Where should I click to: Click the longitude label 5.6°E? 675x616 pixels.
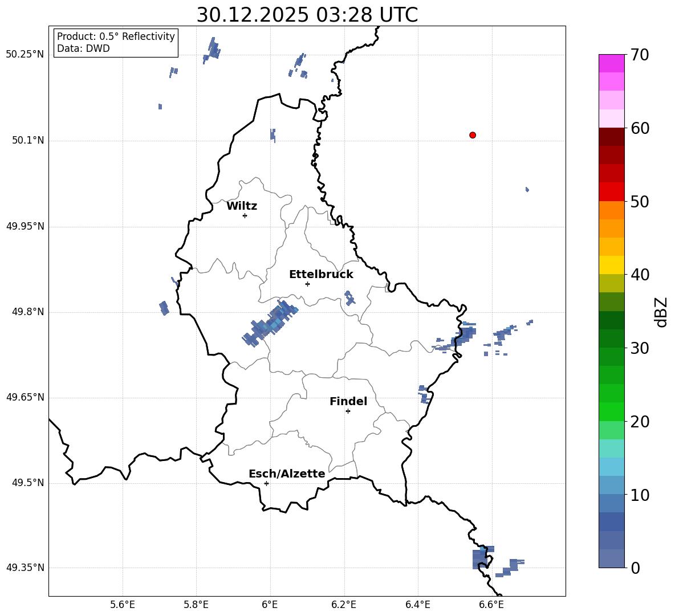(123, 605)
